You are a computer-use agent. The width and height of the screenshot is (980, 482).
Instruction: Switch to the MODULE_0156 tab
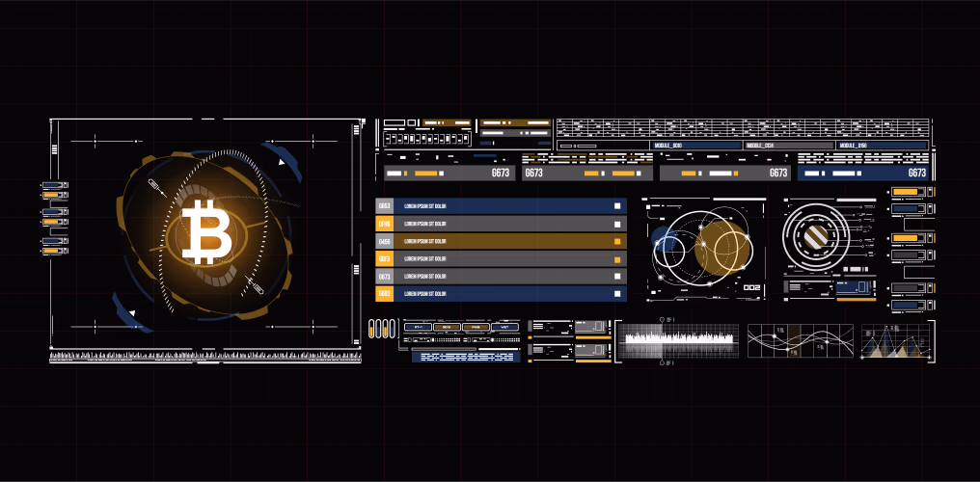coord(882,146)
